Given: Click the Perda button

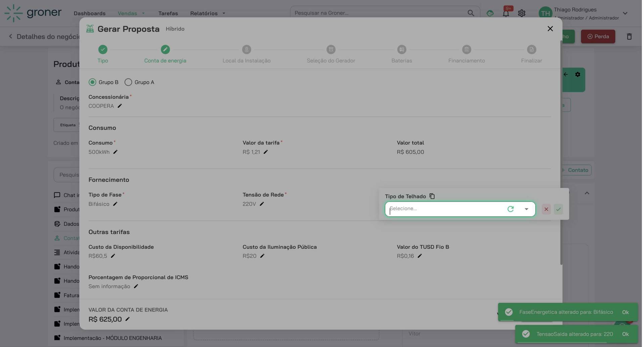Looking at the screenshot, I should tap(598, 37).
